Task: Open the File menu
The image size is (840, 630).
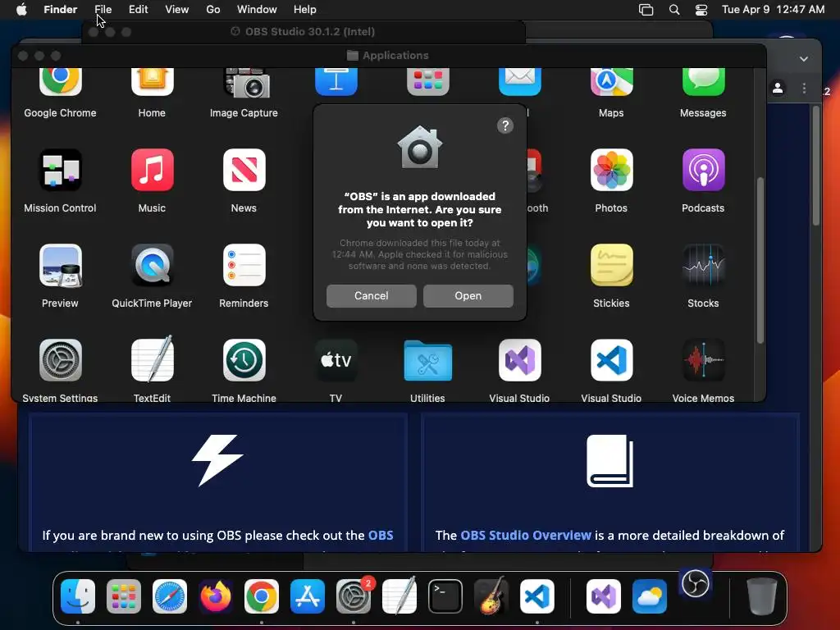Action: click(103, 10)
